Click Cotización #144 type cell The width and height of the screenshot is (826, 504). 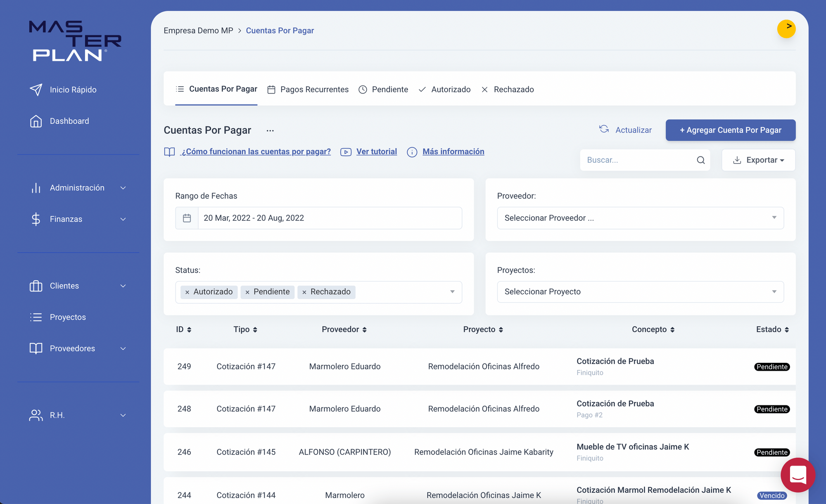tap(246, 495)
